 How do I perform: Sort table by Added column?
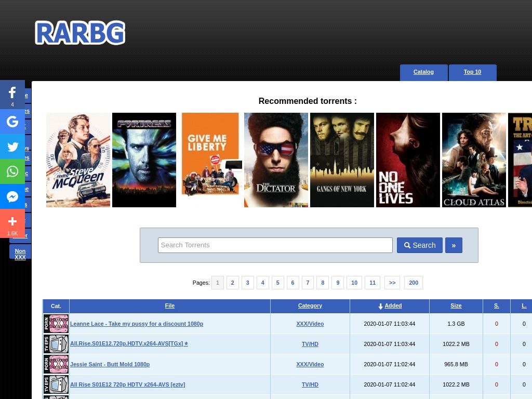393,305
